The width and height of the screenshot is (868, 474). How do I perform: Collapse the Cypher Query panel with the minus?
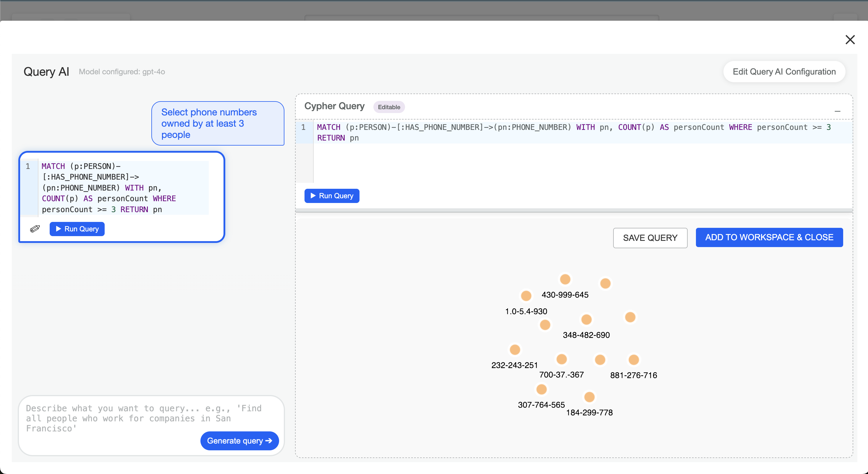[838, 111]
